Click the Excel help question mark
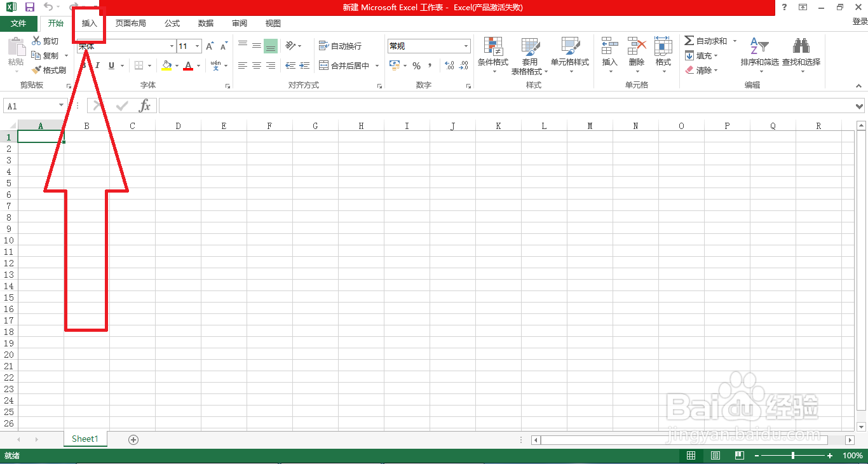Image resolution: width=868 pixels, height=464 pixels. [785, 7]
